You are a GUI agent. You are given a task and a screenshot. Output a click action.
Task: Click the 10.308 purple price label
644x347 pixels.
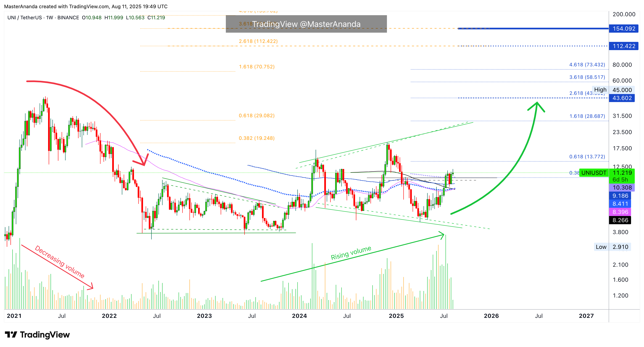(x=622, y=188)
